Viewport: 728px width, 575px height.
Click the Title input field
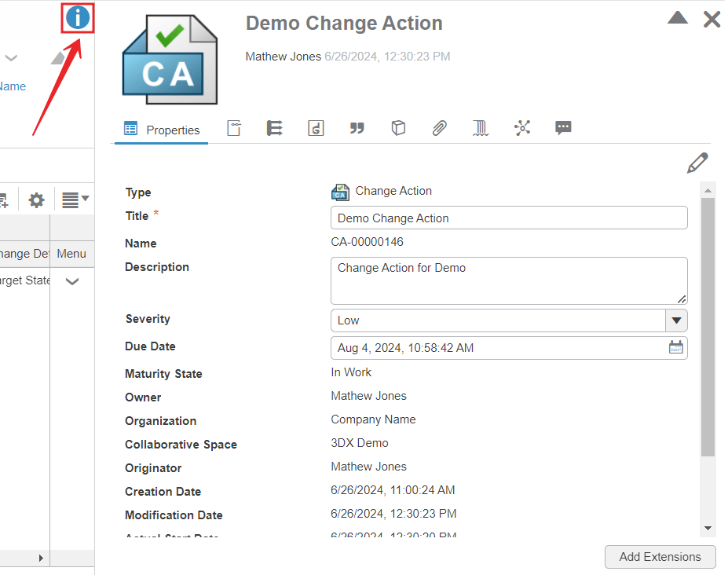[509, 218]
